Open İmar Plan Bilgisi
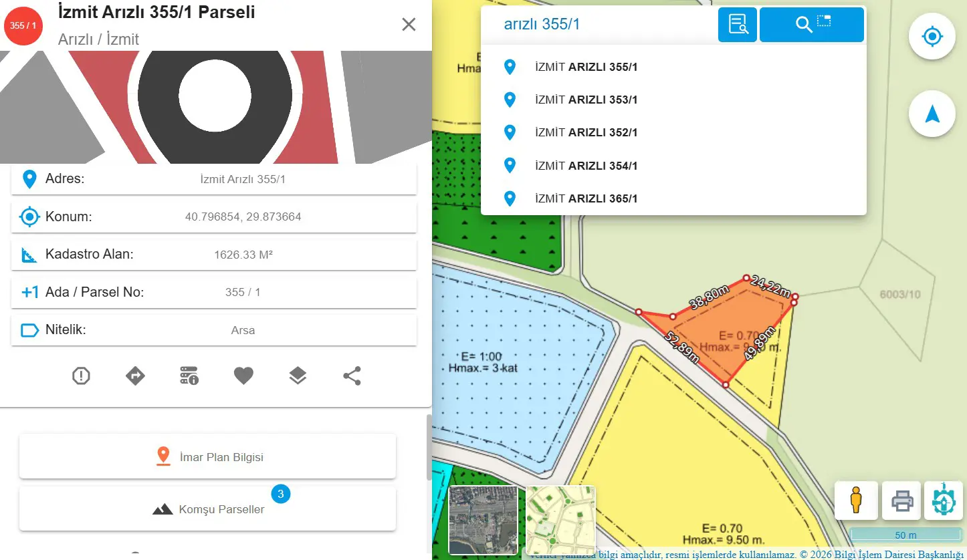Image resolution: width=967 pixels, height=560 pixels. point(207,456)
